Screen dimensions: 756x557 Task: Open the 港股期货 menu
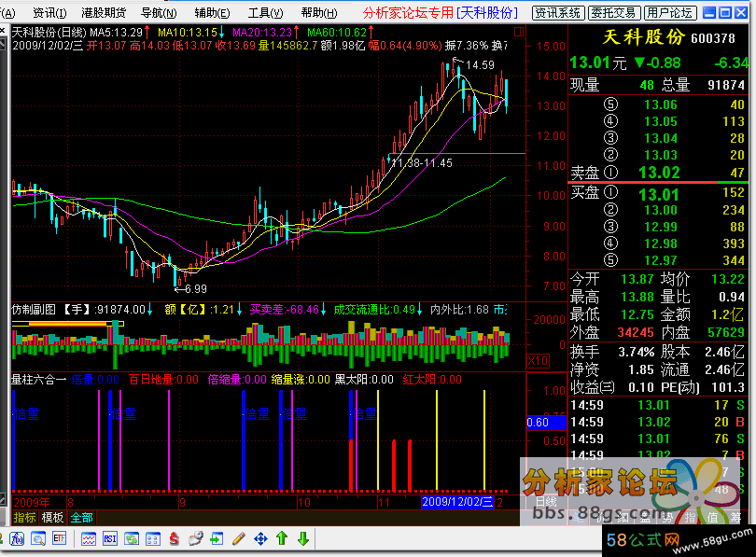[x=104, y=12]
